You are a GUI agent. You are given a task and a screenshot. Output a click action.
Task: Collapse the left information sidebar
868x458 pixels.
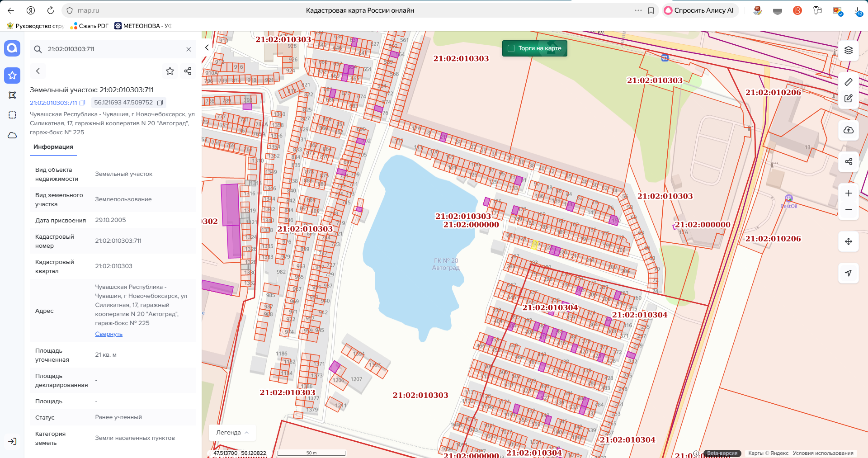click(207, 47)
